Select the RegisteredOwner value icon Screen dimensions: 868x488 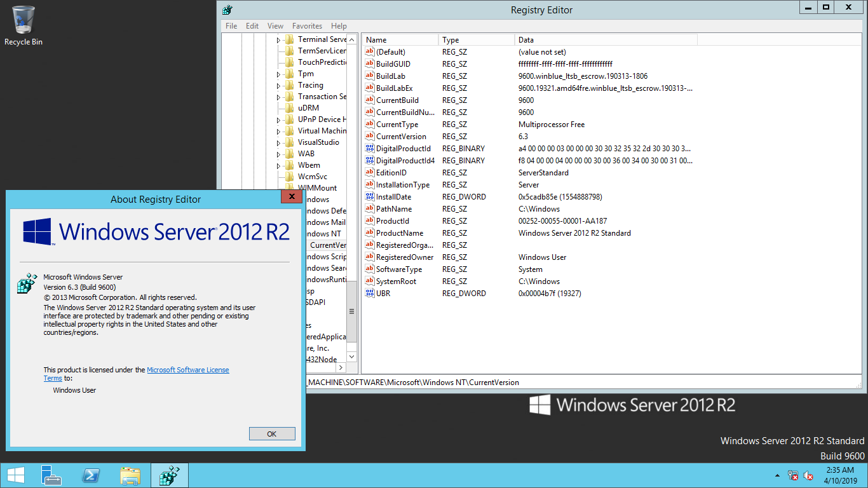tap(370, 257)
